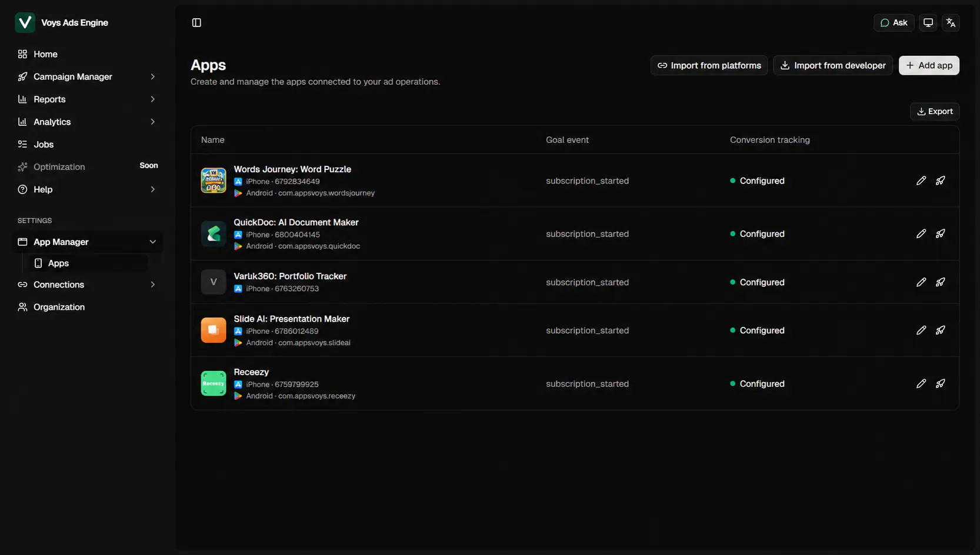This screenshot has width=980, height=555.
Task: Open the language translate icon
Action: pyautogui.click(x=951, y=22)
